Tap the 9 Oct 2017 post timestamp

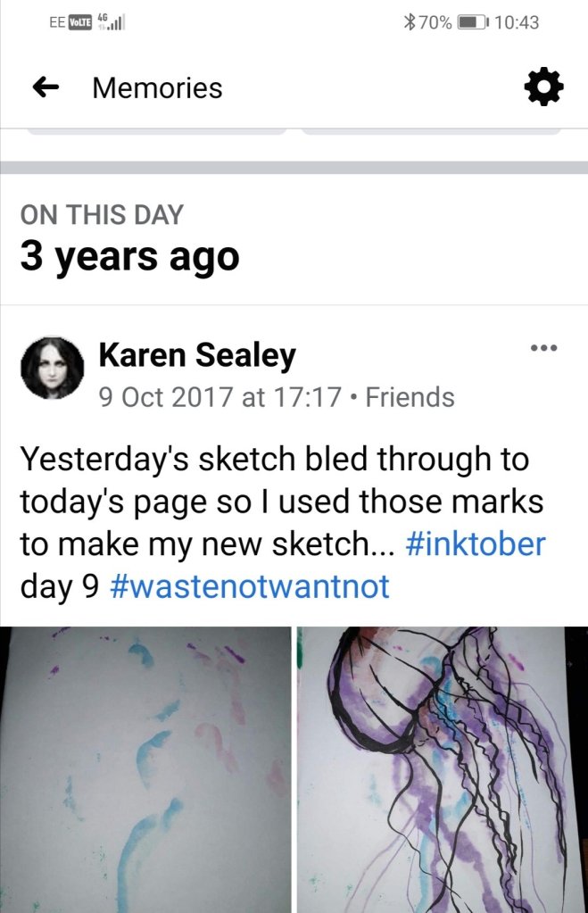(219, 396)
